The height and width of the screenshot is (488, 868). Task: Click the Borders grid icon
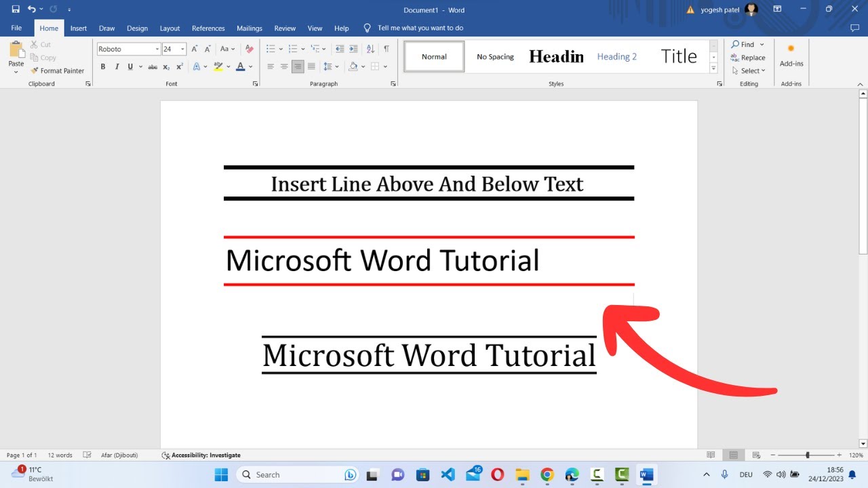tap(374, 66)
